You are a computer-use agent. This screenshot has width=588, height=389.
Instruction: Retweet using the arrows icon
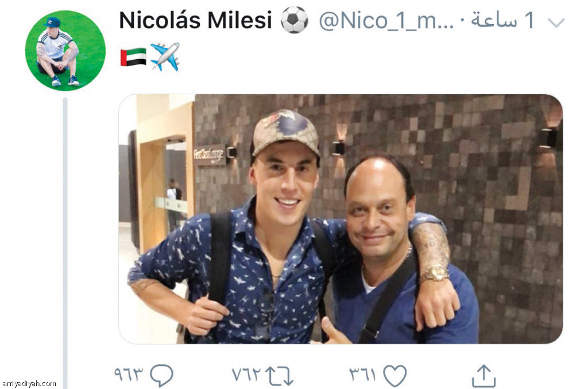280,376
